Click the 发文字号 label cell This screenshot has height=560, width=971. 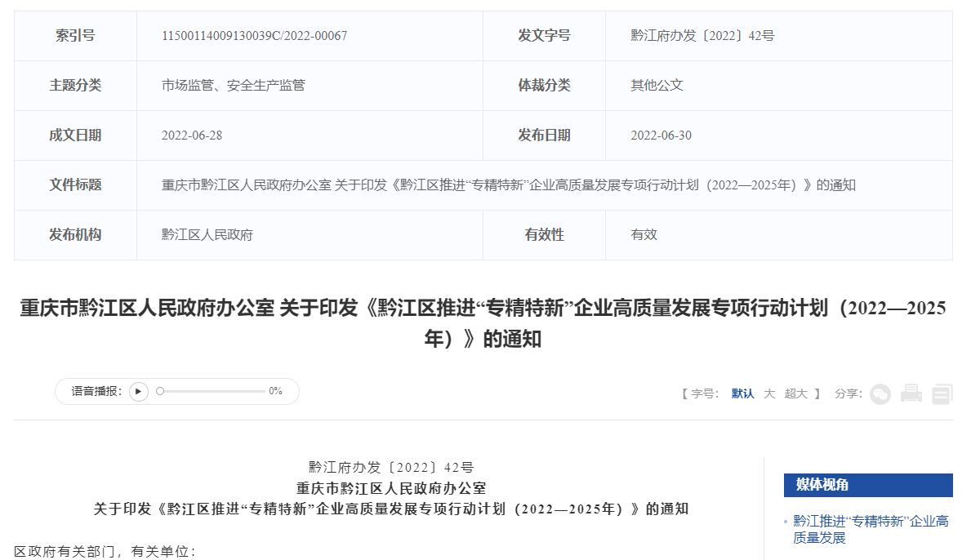pyautogui.click(x=545, y=36)
